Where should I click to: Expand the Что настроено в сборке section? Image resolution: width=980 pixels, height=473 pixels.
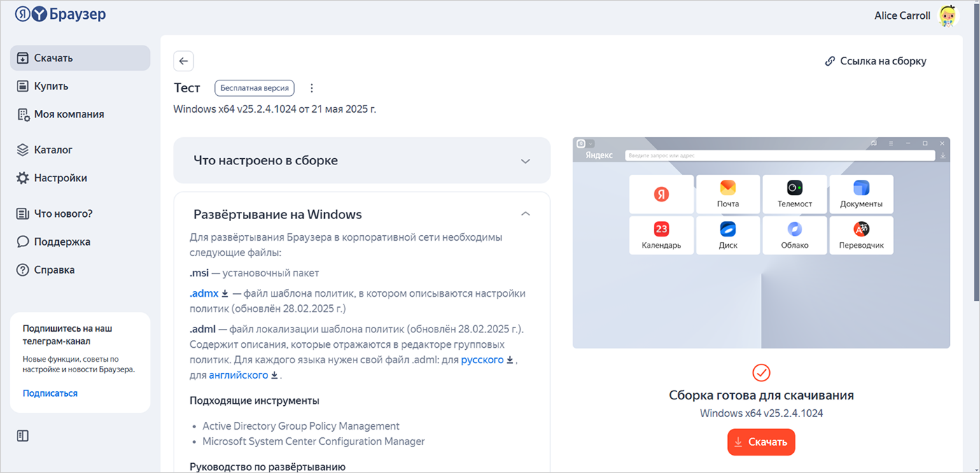click(526, 161)
